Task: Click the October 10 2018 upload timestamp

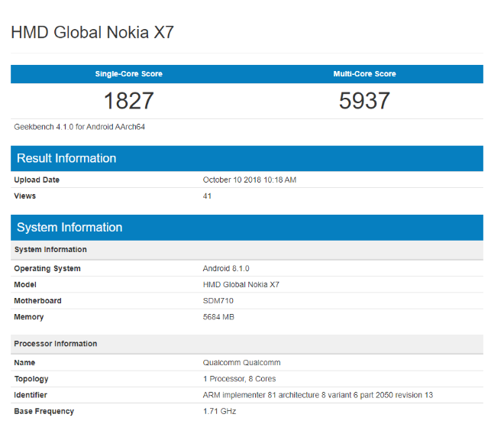Action: [x=249, y=180]
